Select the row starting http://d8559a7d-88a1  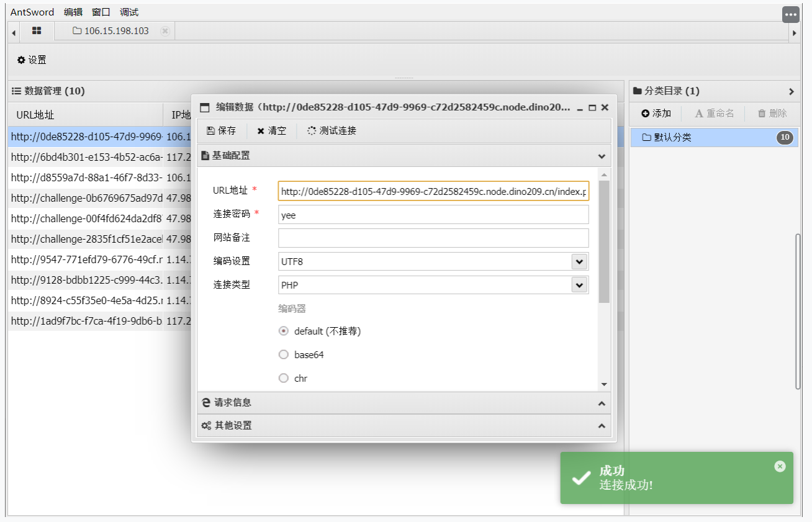(x=86, y=178)
